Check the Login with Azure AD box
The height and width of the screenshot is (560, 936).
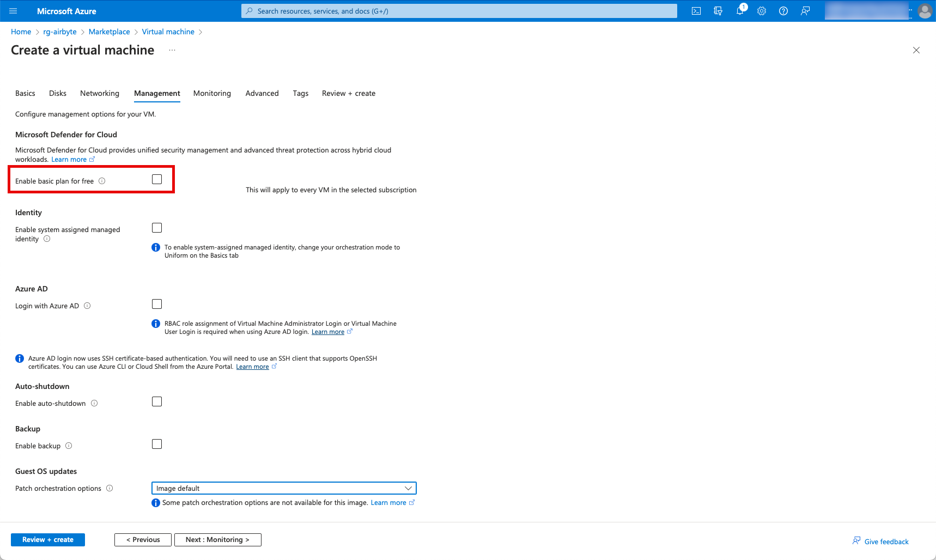[x=157, y=304]
